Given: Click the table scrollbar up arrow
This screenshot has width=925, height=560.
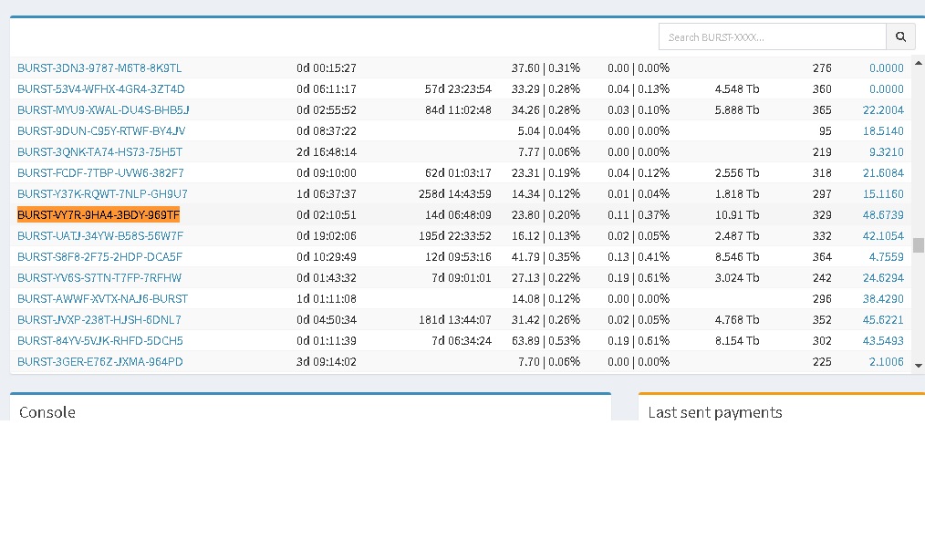Looking at the screenshot, I should pos(919,62).
